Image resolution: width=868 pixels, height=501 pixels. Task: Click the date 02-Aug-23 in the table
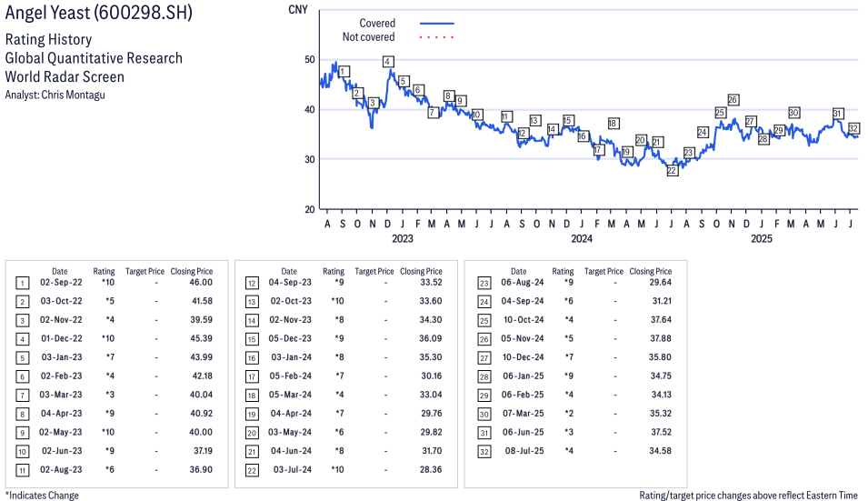[61, 469]
